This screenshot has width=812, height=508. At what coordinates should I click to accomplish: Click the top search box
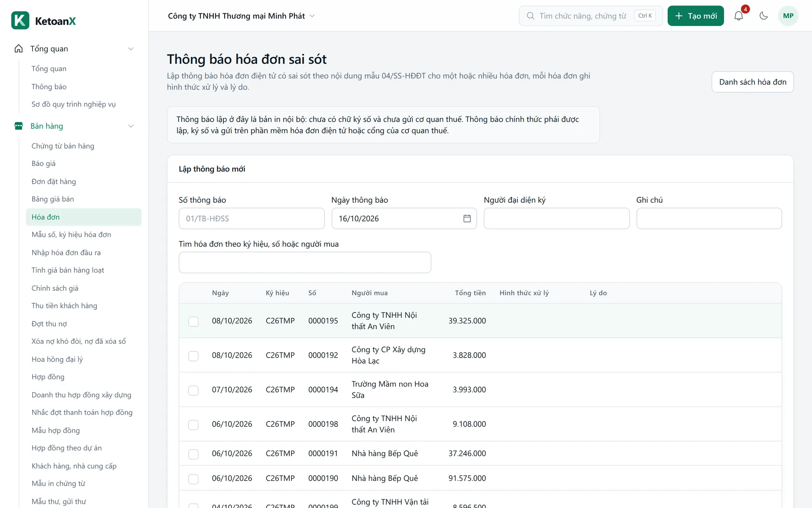(x=590, y=16)
